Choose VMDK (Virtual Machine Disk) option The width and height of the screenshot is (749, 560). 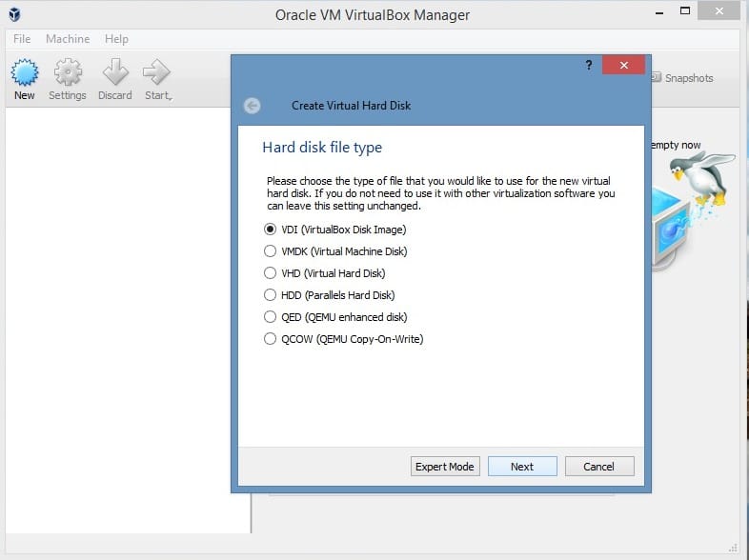coord(271,251)
